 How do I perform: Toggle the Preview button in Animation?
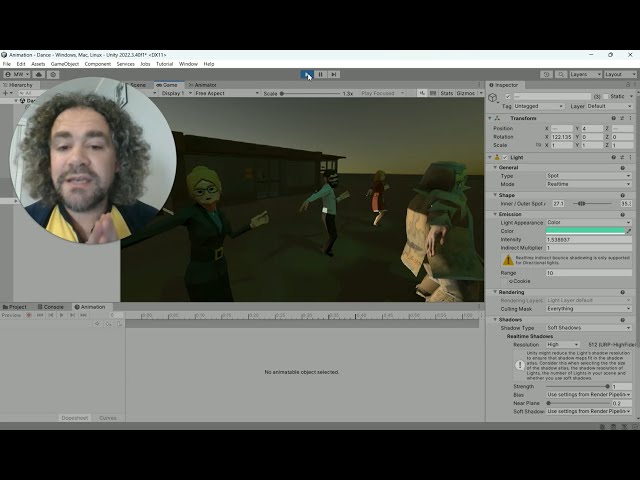tap(11, 315)
